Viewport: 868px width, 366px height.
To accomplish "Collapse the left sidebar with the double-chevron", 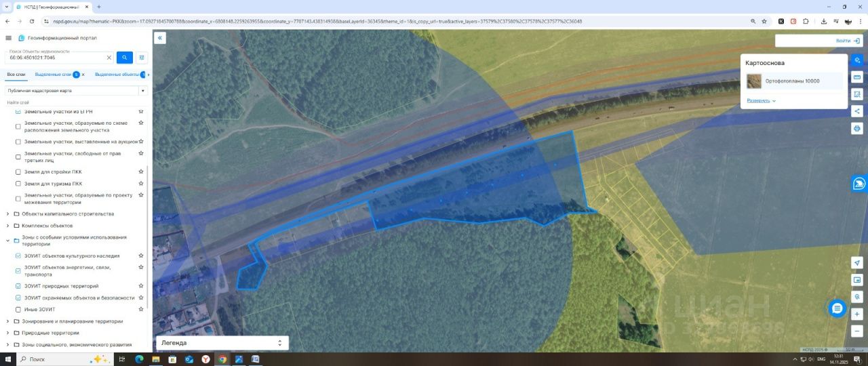I will 160,38.
